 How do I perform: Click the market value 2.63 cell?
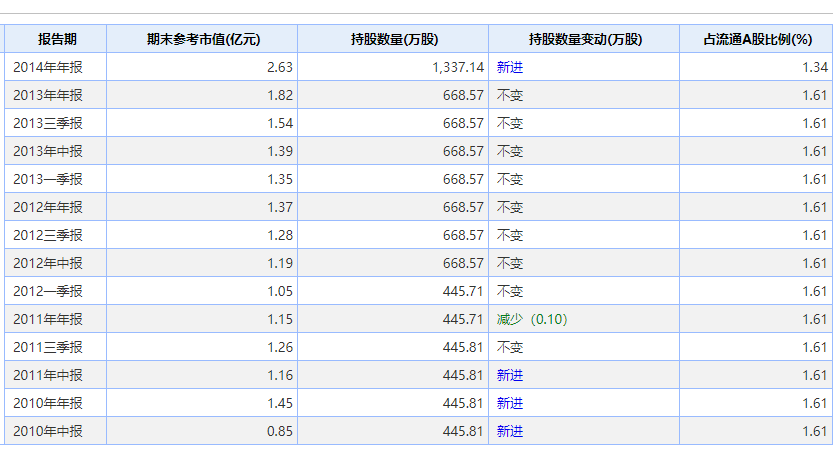pos(202,67)
